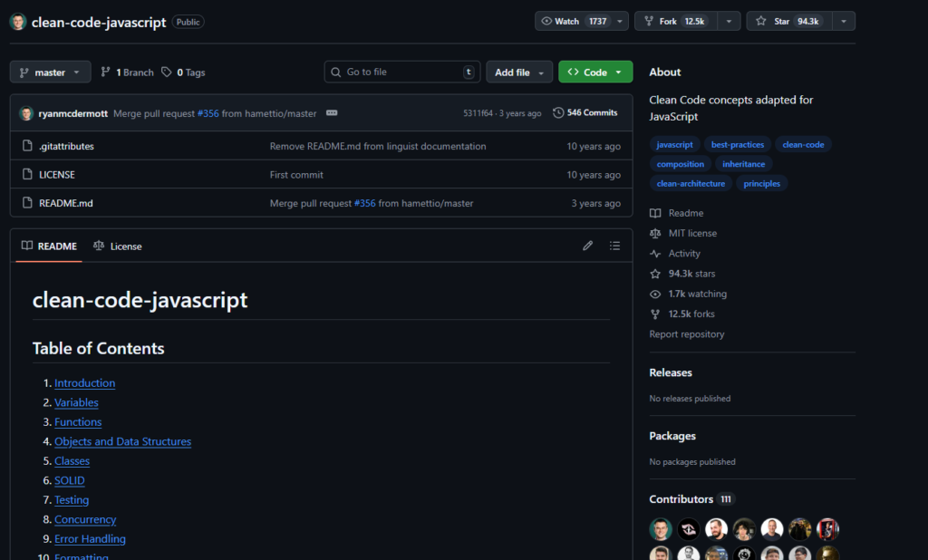Click the clean-architecture topic tag
This screenshot has height=560, width=928.
coord(691,183)
